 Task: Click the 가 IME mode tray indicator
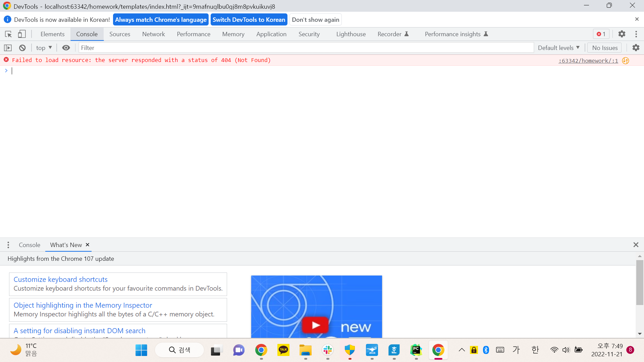click(x=516, y=350)
